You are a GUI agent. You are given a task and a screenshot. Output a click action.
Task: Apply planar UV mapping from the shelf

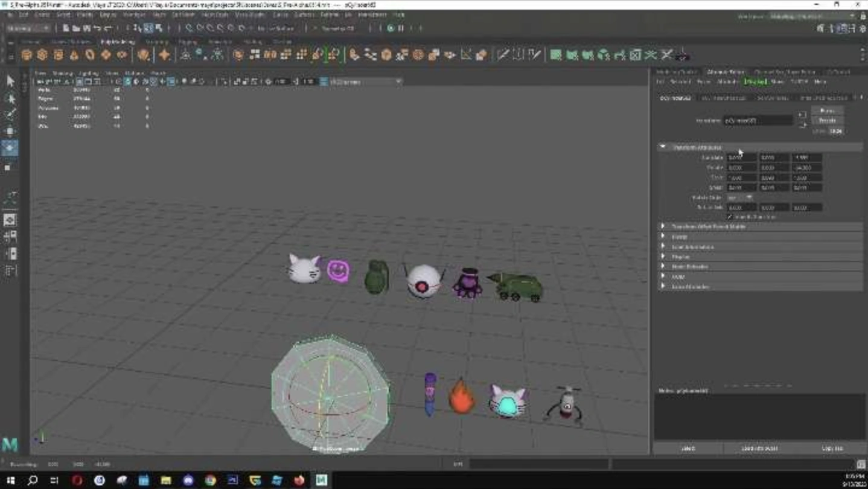[556, 55]
